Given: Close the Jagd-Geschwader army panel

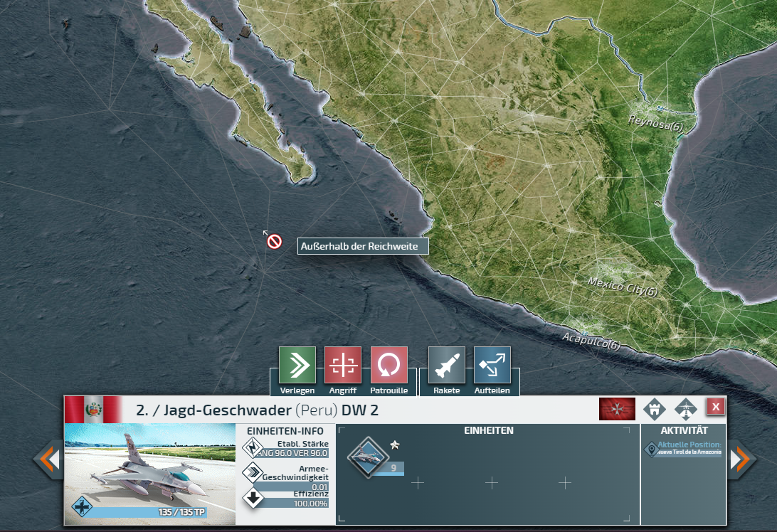Looking at the screenshot, I should (715, 406).
